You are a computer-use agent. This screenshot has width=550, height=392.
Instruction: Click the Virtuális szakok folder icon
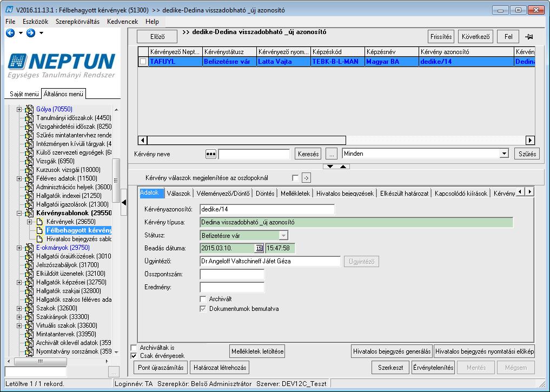[29, 325]
